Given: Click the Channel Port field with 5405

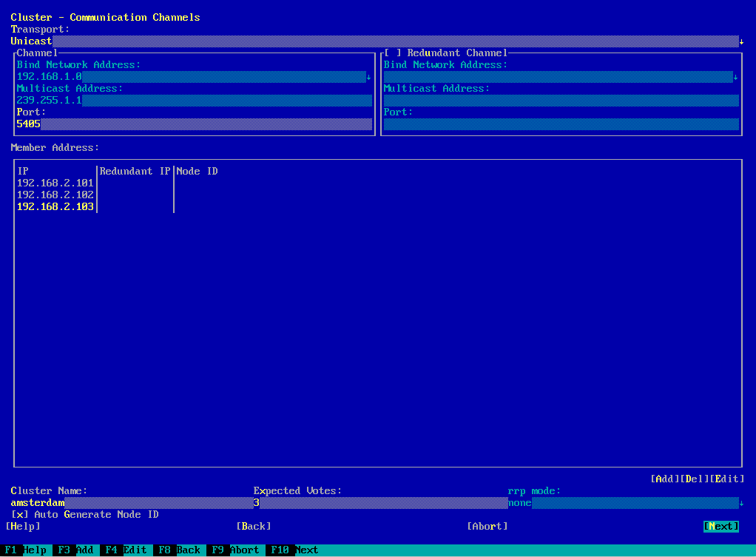Looking at the screenshot, I should 194,124.
